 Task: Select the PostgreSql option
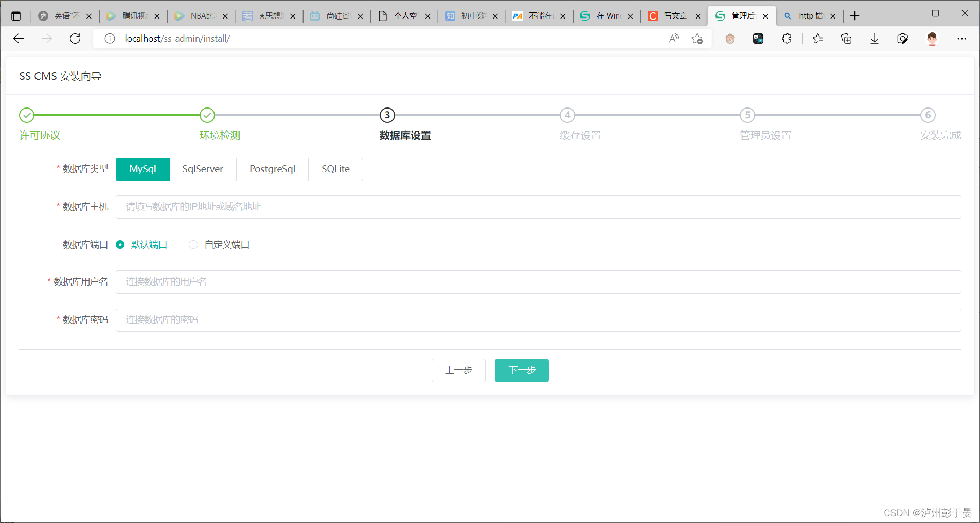click(272, 169)
